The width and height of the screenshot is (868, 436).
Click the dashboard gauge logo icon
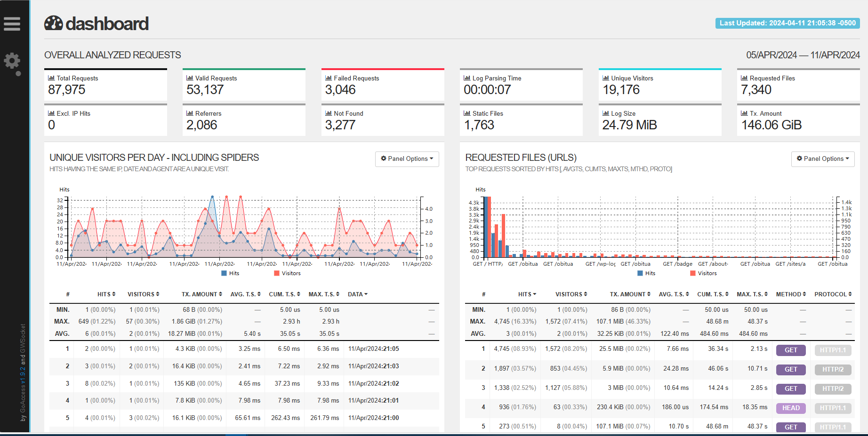54,23
